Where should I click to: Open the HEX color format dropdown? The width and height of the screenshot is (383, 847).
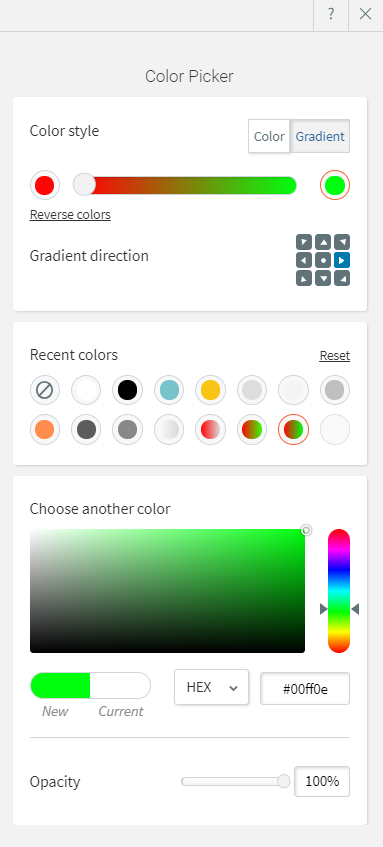tap(211, 688)
